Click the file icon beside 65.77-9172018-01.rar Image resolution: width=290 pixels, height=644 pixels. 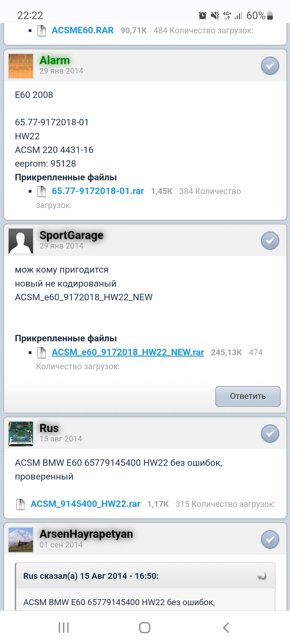point(42,191)
